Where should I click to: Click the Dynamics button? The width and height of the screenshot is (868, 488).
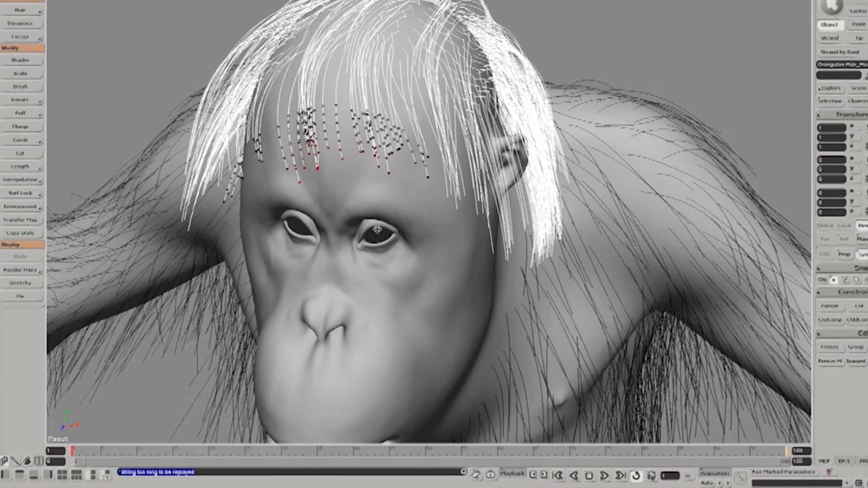pyautogui.click(x=22, y=23)
